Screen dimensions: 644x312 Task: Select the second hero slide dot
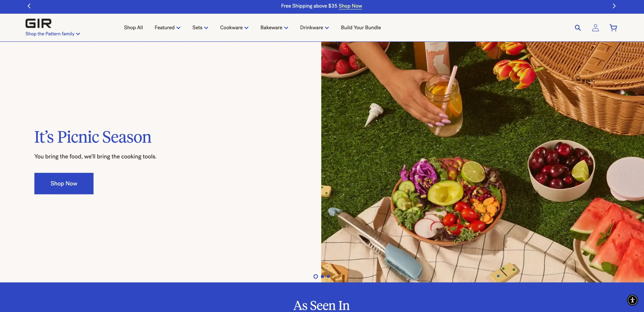pyautogui.click(x=322, y=276)
